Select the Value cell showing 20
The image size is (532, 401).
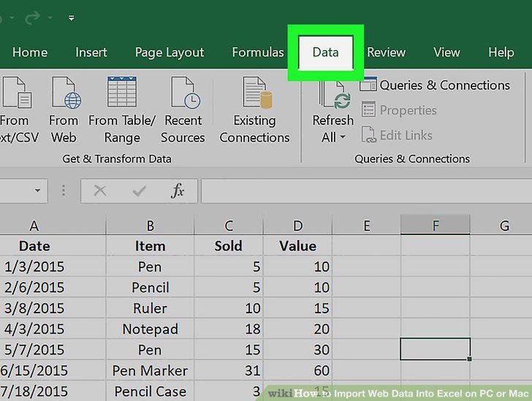pyautogui.click(x=298, y=329)
